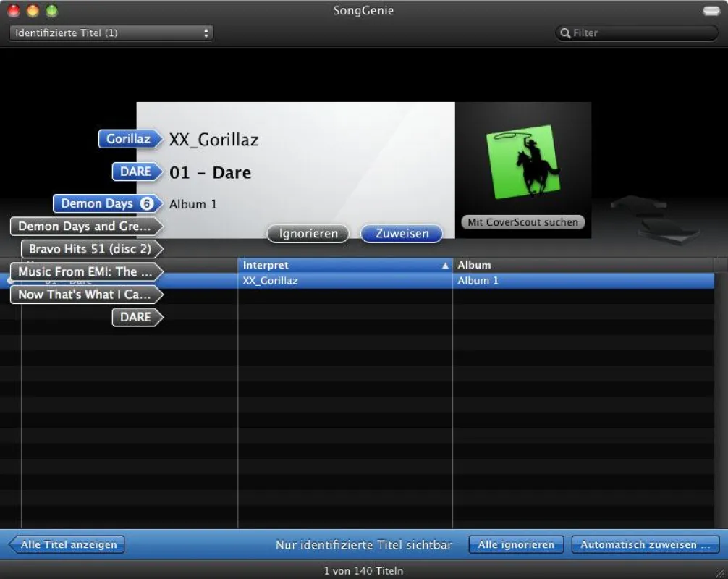The width and height of the screenshot is (728, 579).
Task: Select the XX_Gorillaz row cell
Action: [x=345, y=280]
